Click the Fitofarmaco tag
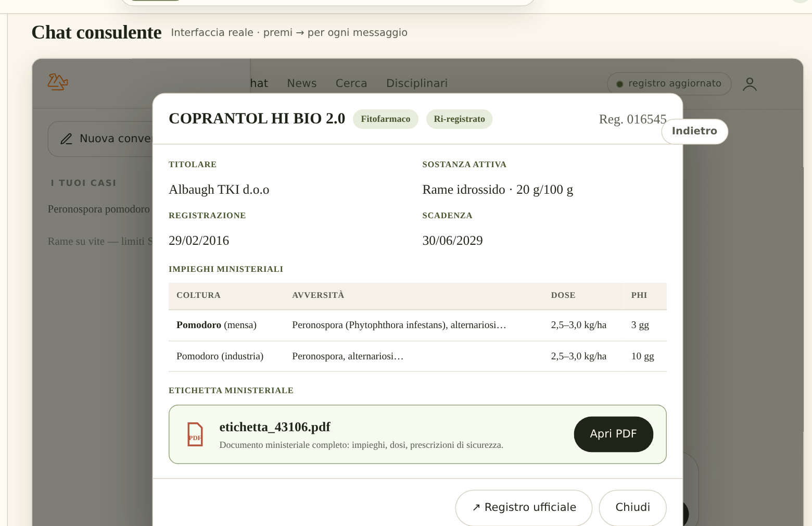The height and width of the screenshot is (526, 812). [x=385, y=119]
